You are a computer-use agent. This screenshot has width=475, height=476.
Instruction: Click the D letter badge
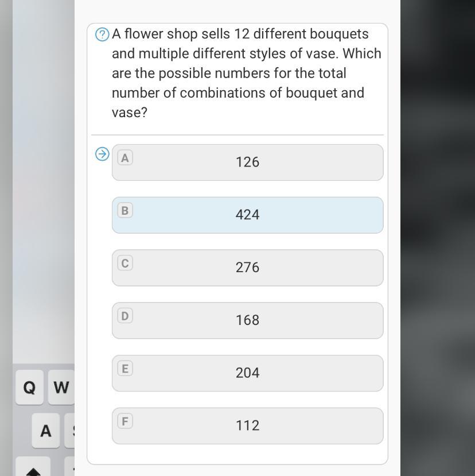124,316
